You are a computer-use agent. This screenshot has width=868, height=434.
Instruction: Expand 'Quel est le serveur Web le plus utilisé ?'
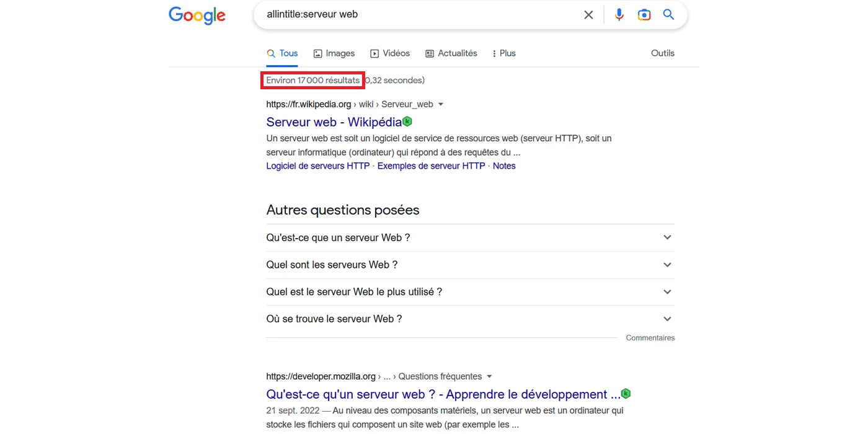tap(667, 291)
